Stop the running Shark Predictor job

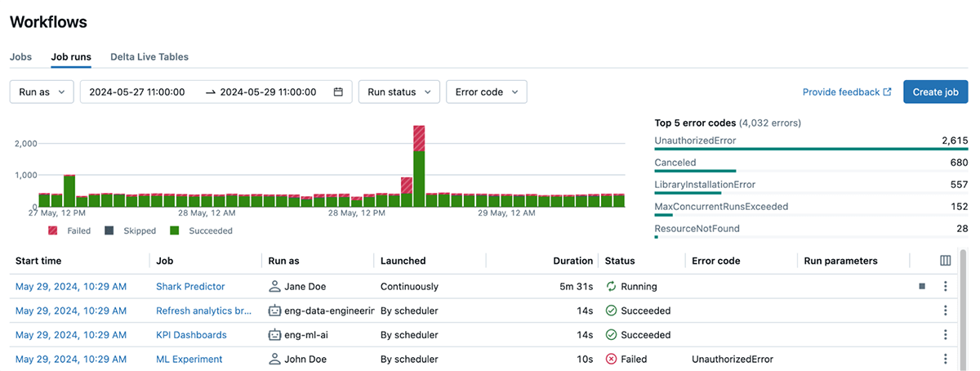click(x=922, y=287)
